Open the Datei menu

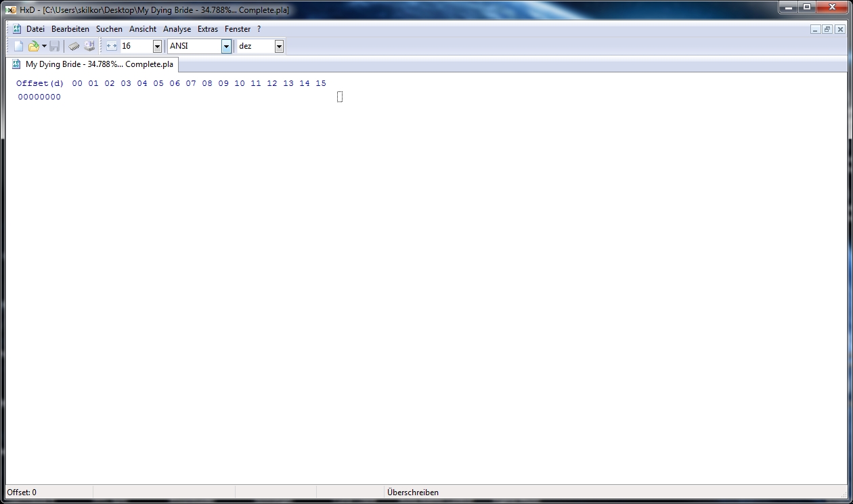pos(35,29)
